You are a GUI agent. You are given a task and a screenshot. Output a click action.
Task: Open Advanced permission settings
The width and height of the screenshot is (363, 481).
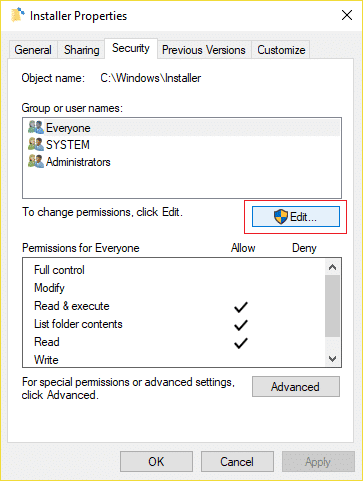[296, 387]
